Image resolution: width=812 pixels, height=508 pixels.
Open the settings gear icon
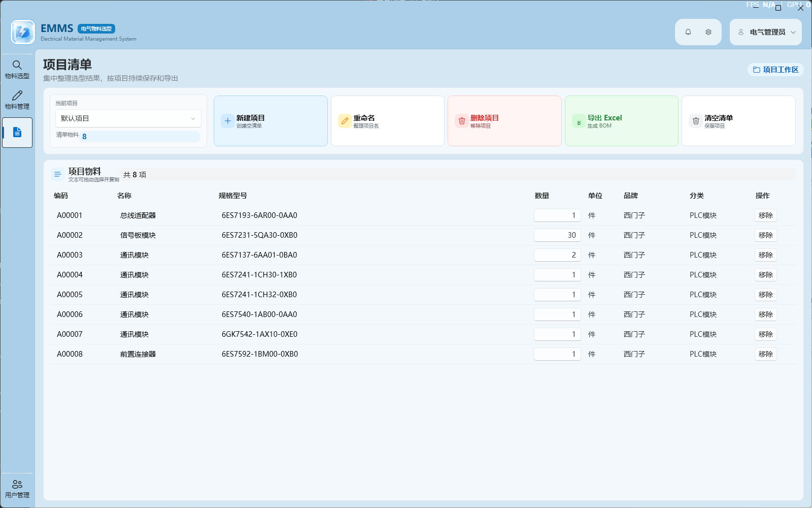point(708,32)
